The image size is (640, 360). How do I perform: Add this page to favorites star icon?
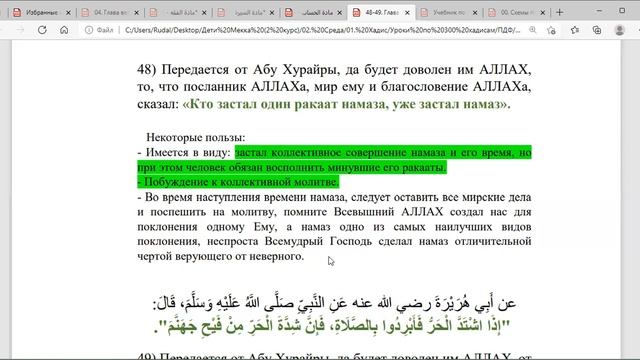551,30
